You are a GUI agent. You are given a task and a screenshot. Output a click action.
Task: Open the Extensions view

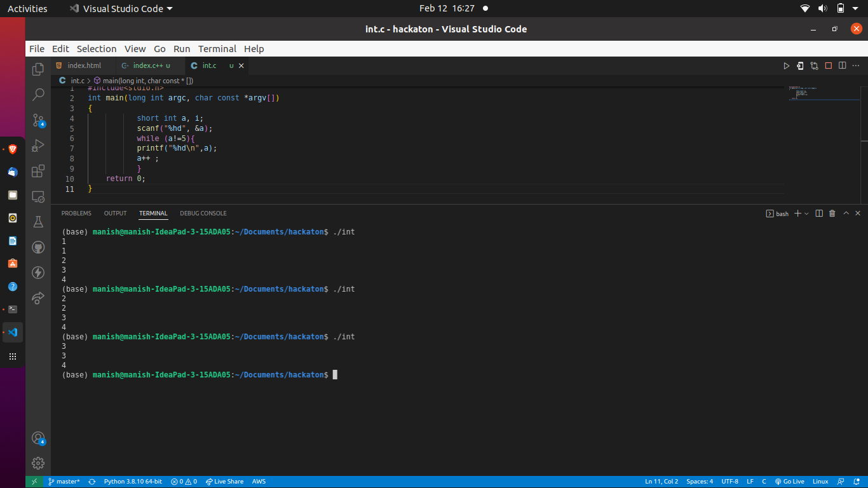click(x=38, y=171)
